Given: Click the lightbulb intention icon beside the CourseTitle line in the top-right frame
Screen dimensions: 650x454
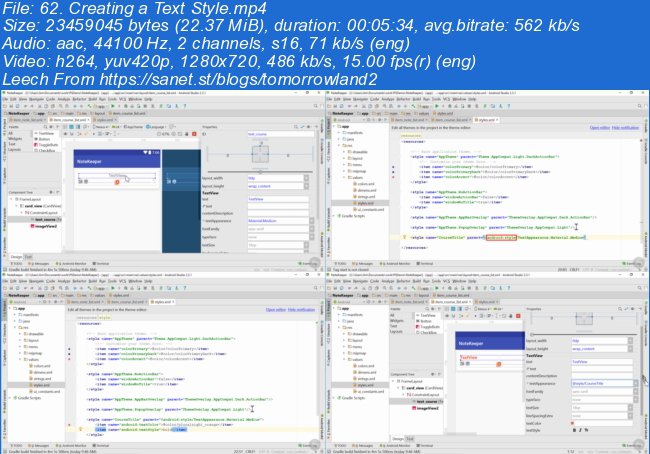Looking at the screenshot, I should pos(405,238).
